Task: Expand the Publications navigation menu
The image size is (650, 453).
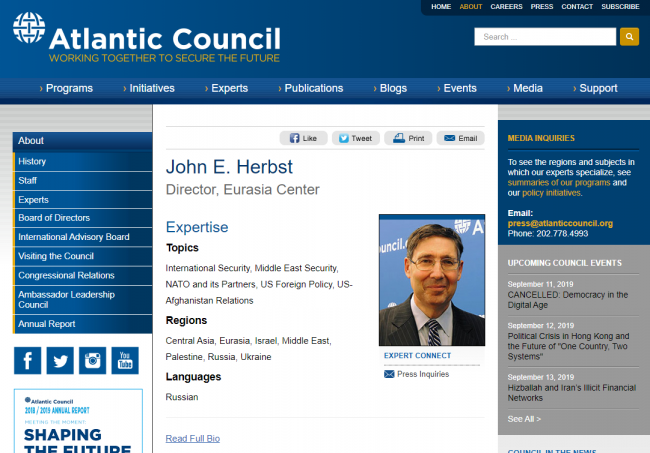Action: 310,88
